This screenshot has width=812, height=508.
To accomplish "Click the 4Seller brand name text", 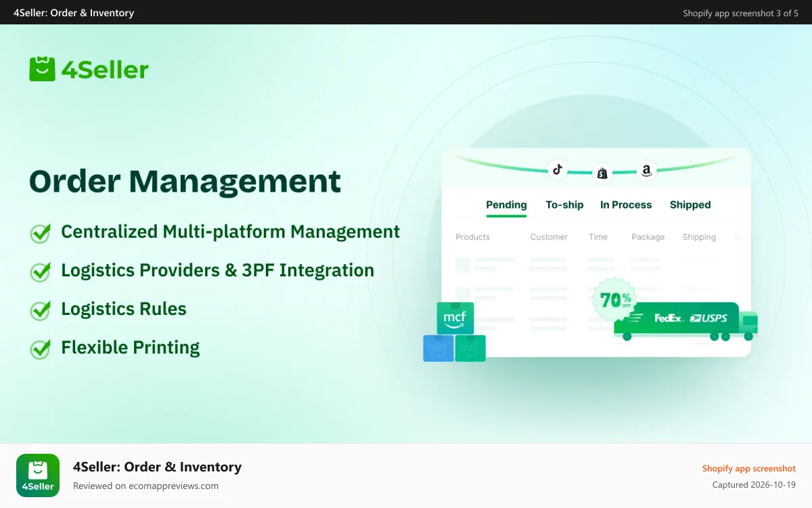I will coord(105,70).
